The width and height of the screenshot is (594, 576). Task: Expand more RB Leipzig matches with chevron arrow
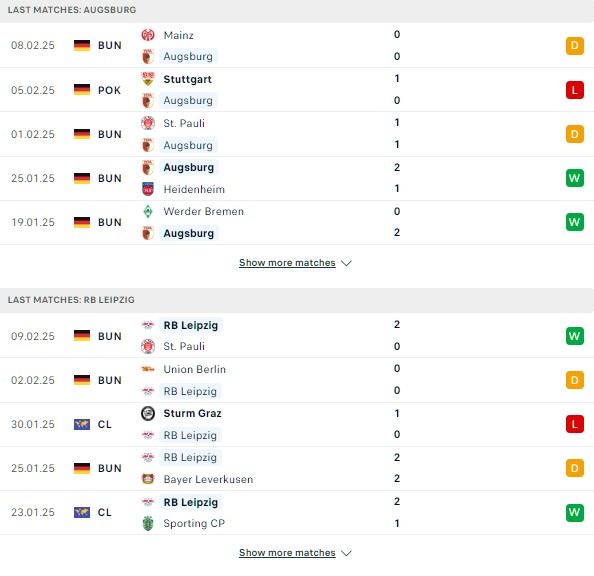point(346,553)
